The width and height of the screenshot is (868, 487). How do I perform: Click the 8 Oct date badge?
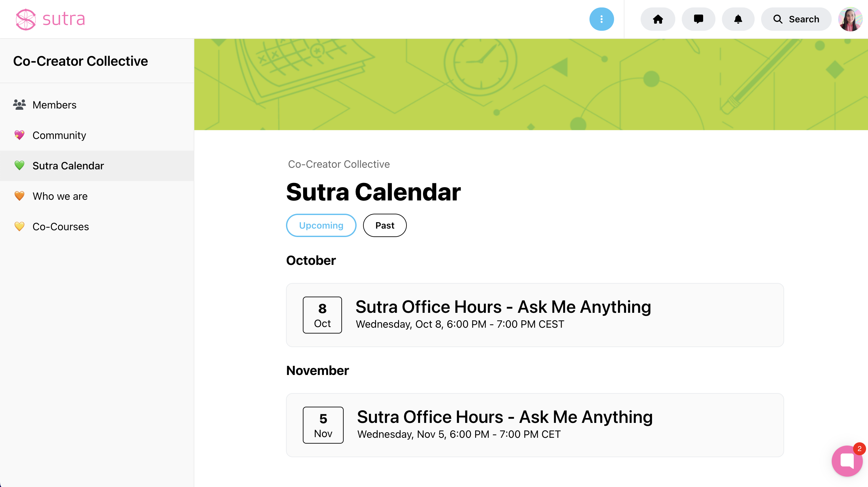(322, 315)
